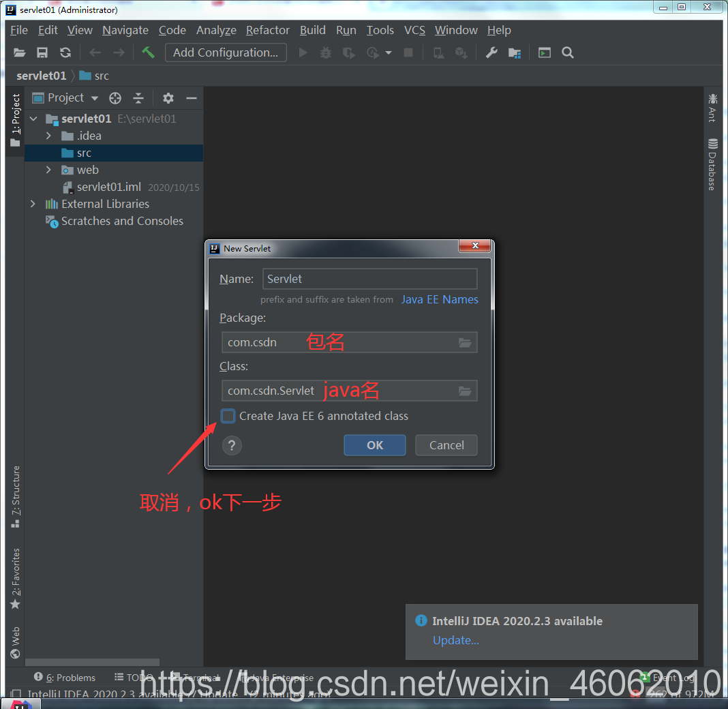
Task: Expand the .idea folder
Action: (x=48, y=136)
